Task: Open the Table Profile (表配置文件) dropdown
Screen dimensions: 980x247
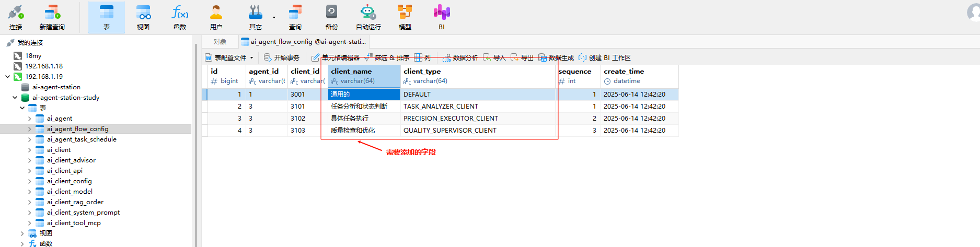Action: (x=230, y=58)
